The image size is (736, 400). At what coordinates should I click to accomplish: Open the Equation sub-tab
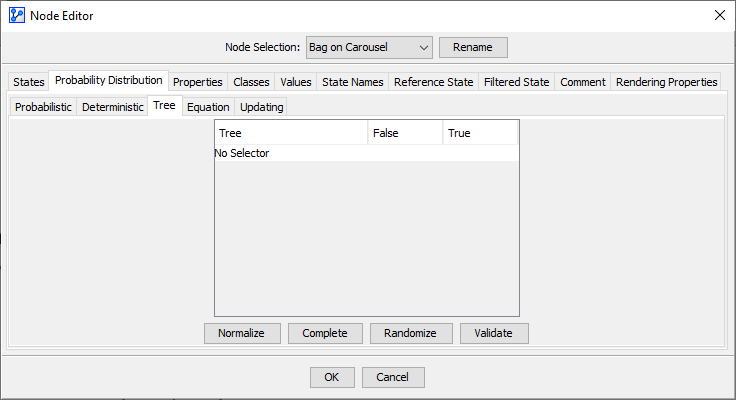(208, 107)
